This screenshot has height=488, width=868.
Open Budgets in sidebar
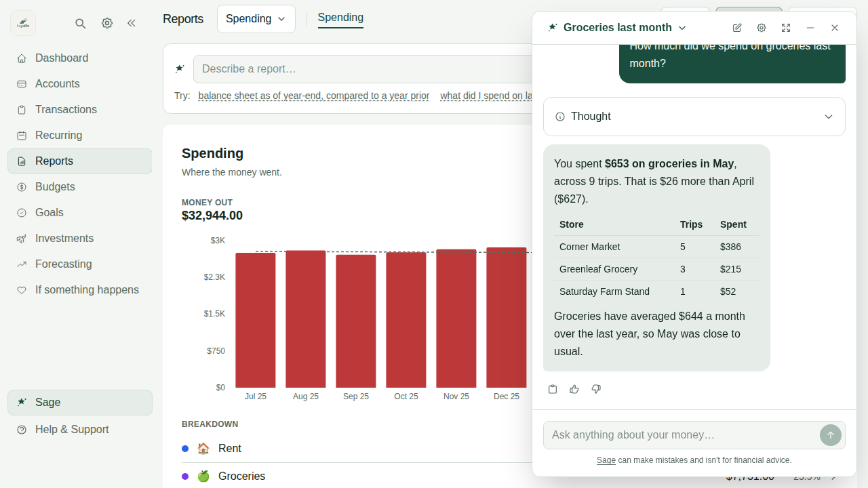click(x=80, y=187)
